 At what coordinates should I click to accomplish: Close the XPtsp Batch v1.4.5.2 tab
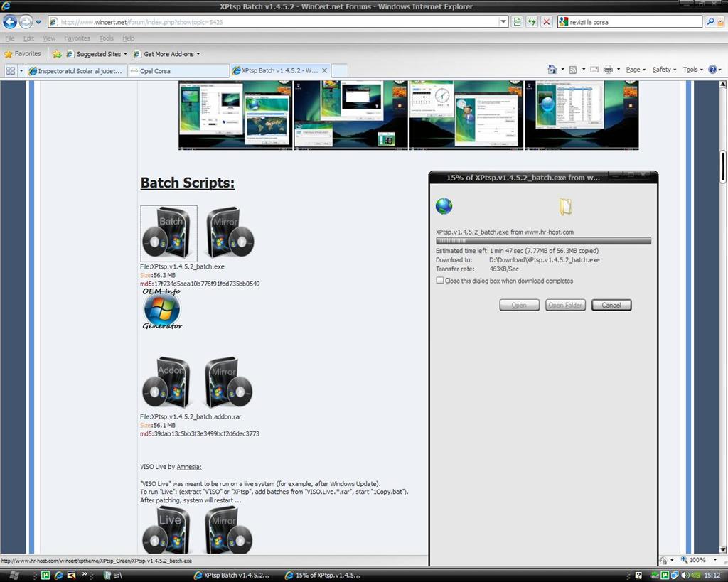click(x=324, y=70)
